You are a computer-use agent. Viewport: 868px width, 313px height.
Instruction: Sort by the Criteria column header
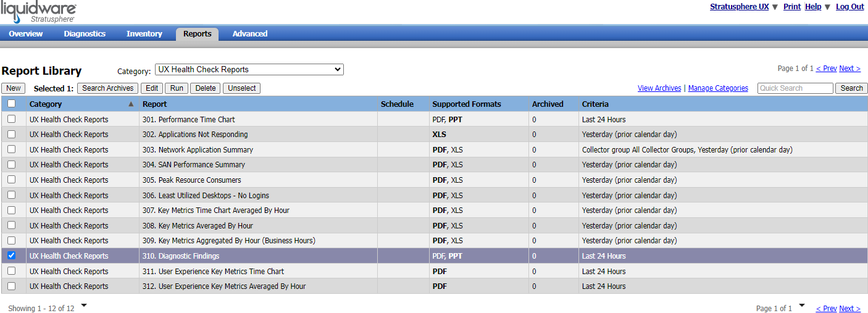tap(595, 104)
